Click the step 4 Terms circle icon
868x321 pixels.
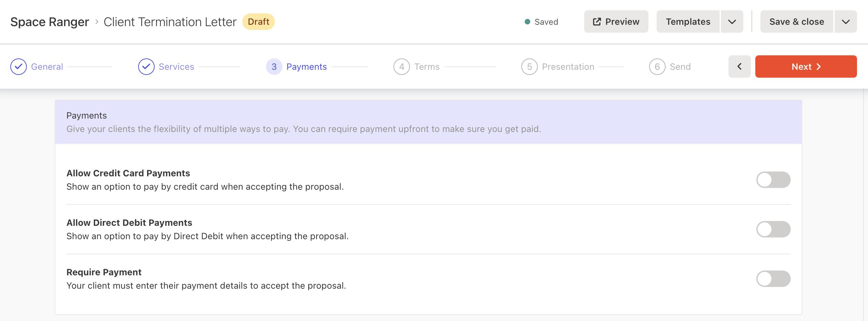(402, 67)
